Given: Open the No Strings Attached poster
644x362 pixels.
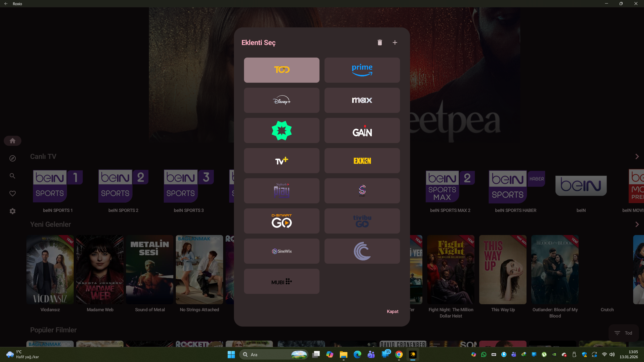Looking at the screenshot, I should point(199,269).
